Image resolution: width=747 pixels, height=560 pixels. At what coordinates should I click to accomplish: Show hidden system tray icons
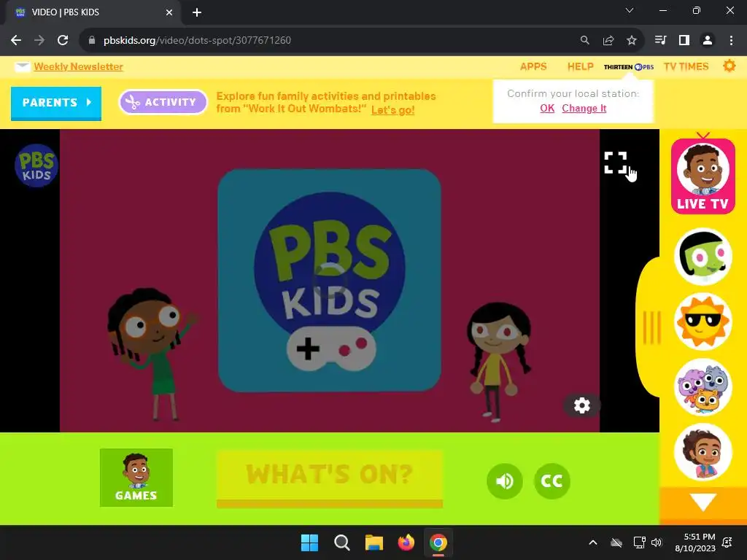coord(593,542)
